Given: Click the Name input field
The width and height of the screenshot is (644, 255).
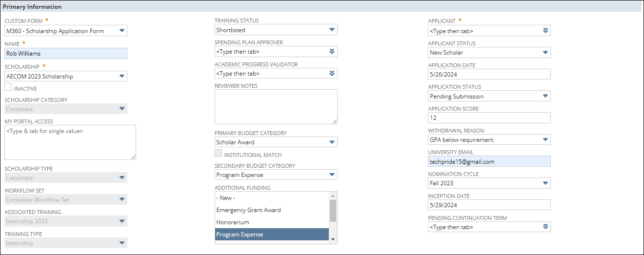Looking at the screenshot, I should [66, 54].
